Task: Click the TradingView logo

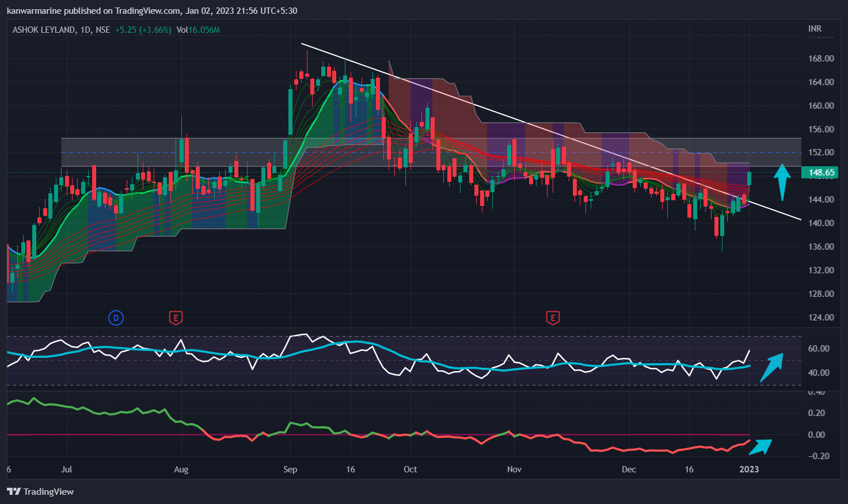Action: pyautogui.click(x=40, y=491)
